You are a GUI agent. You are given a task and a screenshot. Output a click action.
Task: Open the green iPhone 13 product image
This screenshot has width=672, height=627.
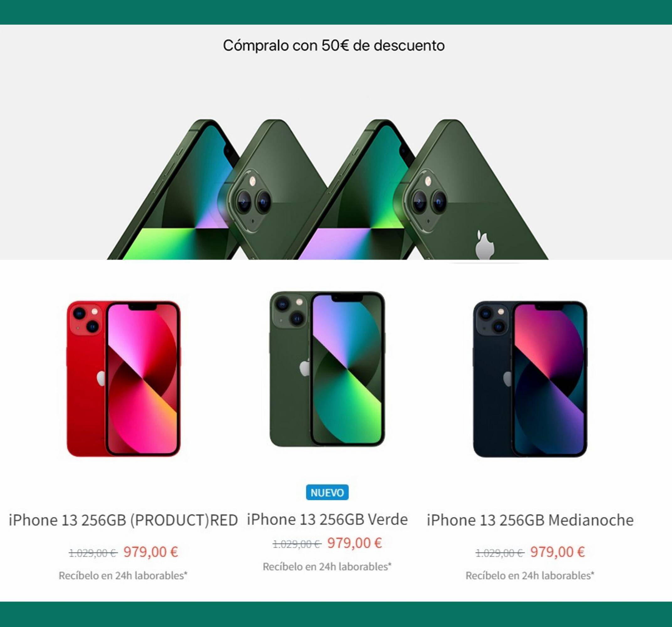tap(327, 369)
